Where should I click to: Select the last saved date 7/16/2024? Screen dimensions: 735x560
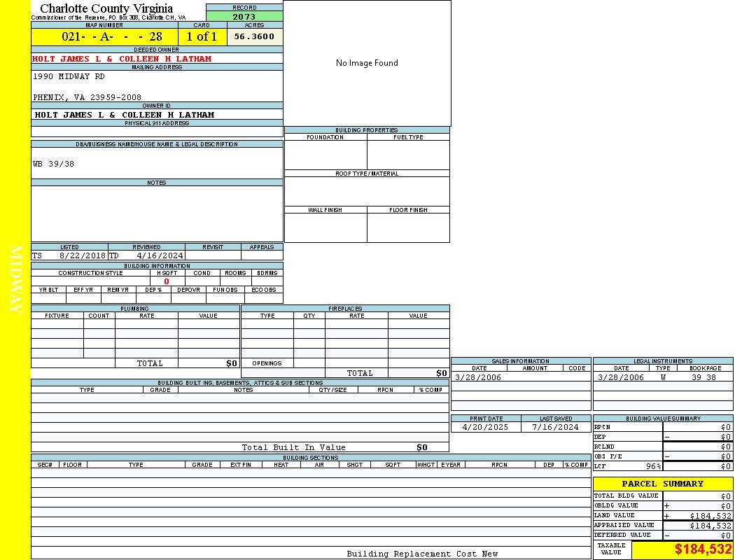[555, 427]
